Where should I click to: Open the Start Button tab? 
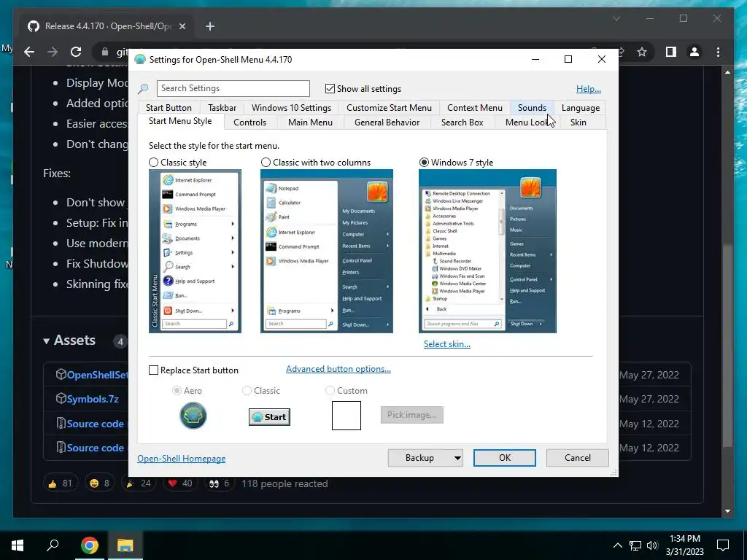pos(169,108)
